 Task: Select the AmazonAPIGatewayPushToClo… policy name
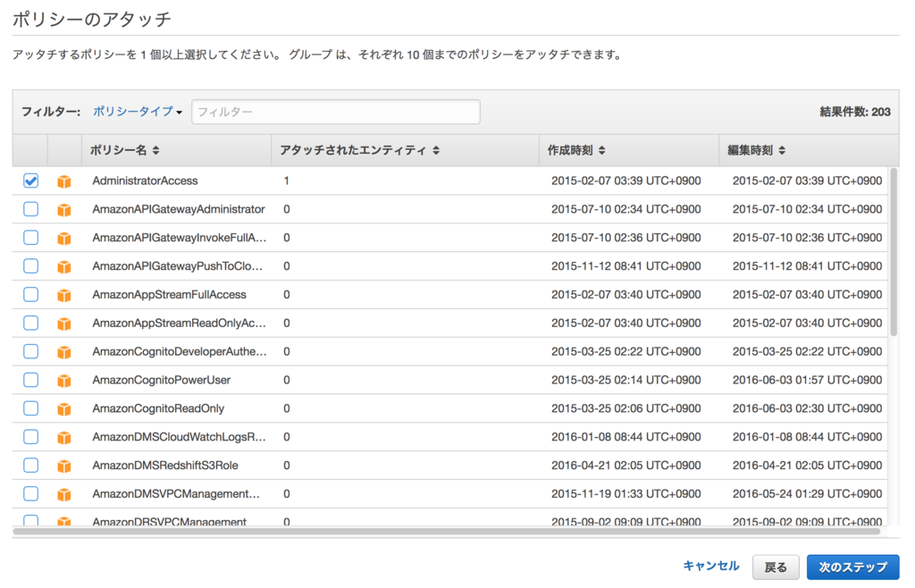coord(178,266)
